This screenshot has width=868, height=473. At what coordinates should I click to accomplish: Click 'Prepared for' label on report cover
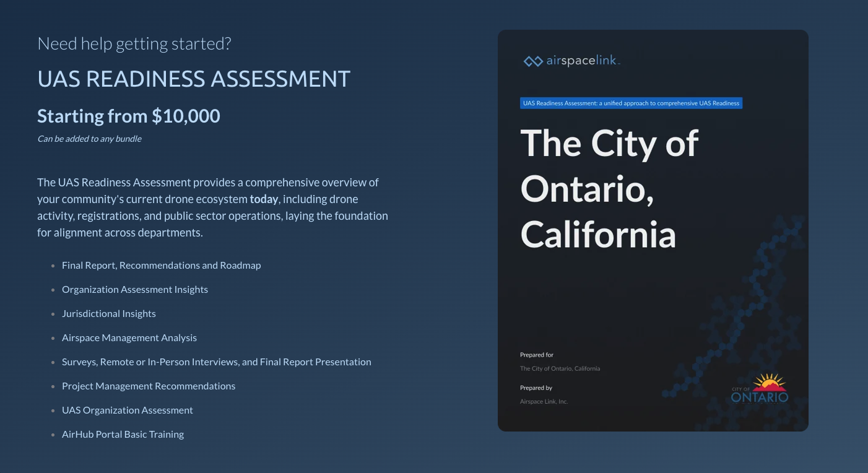537,355
